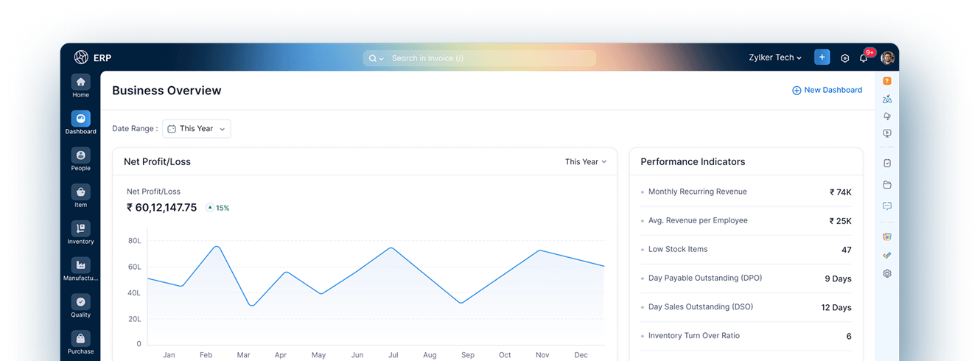Viewport: 980px width, 361px height.
Task: Click Monthly Recurring Revenue row
Action: tap(746, 192)
